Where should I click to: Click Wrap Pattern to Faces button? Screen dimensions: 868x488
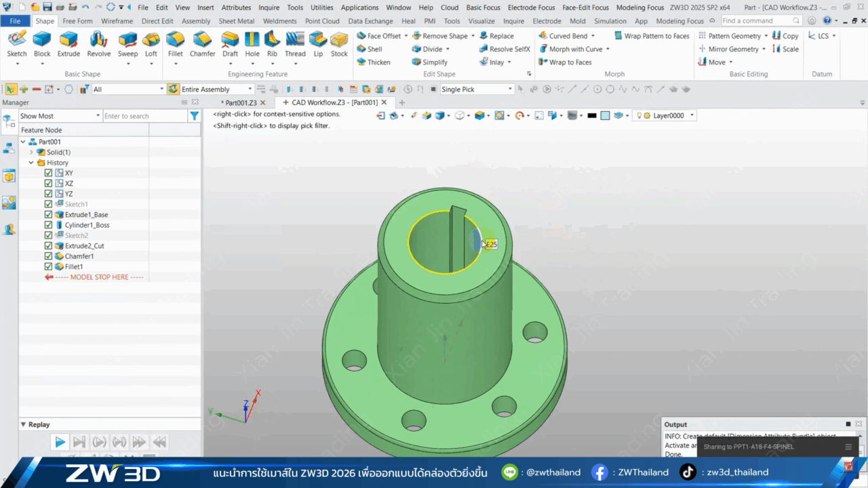(x=651, y=36)
